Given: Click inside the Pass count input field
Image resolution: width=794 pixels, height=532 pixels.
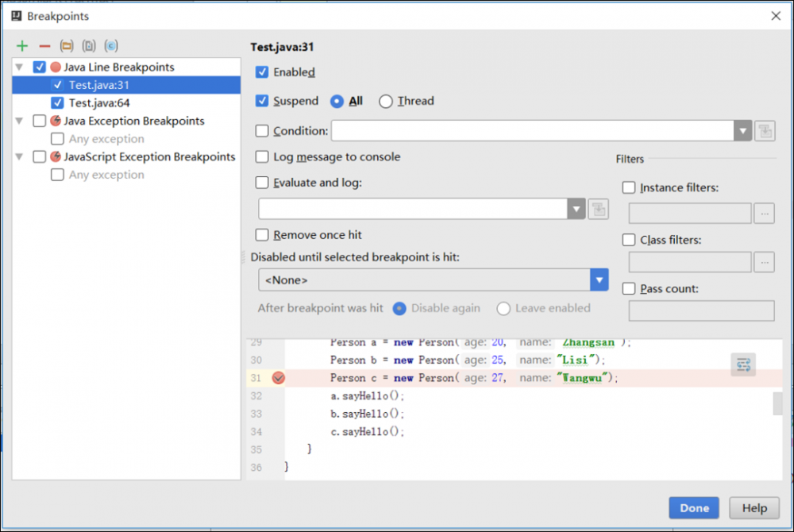Looking at the screenshot, I should (701, 310).
